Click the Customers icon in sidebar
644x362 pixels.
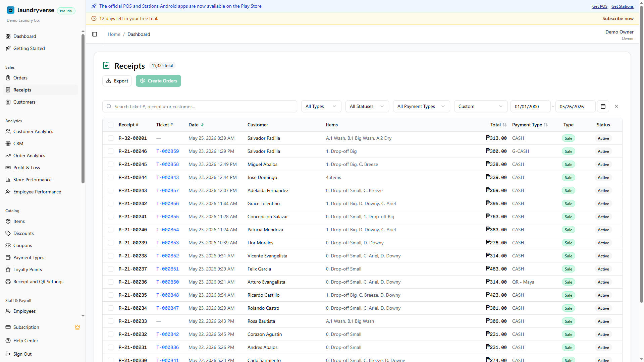[8, 102]
